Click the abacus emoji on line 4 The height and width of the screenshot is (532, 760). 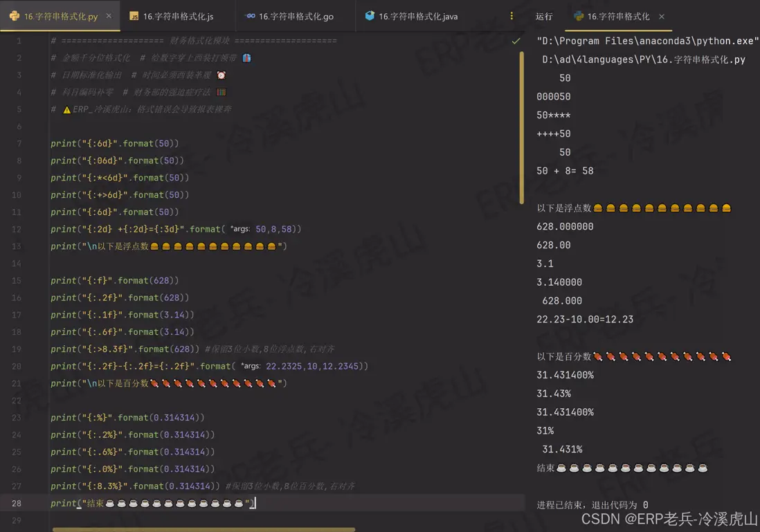(x=221, y=92)
